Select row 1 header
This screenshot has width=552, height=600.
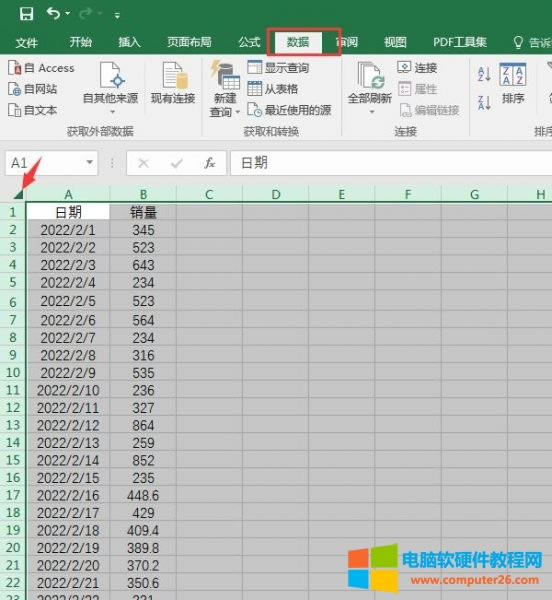click(x=13, y=212)
